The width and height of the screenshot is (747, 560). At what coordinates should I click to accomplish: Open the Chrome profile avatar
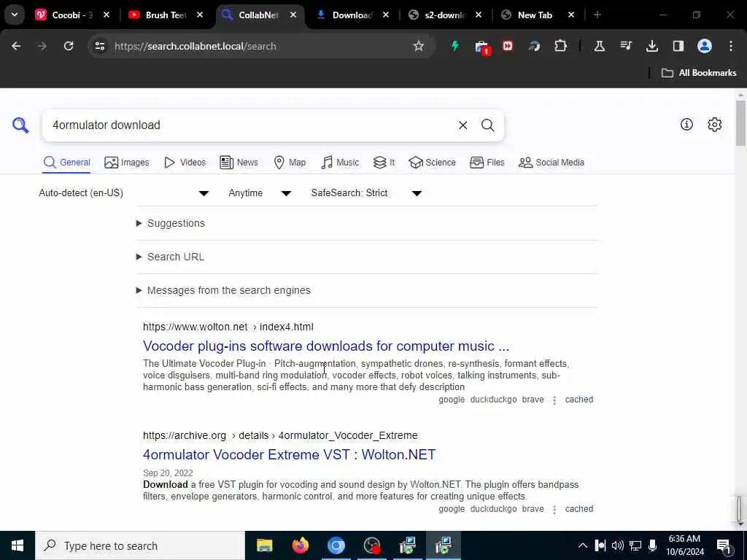pos(705,46)
